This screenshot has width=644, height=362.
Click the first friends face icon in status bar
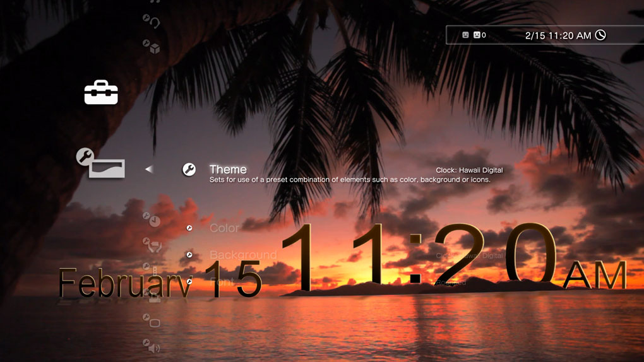[x=465, y=35]
